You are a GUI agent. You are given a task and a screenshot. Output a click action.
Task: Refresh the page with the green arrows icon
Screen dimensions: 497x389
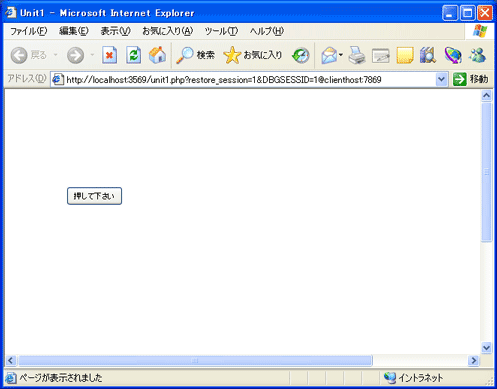click(133, 55)
